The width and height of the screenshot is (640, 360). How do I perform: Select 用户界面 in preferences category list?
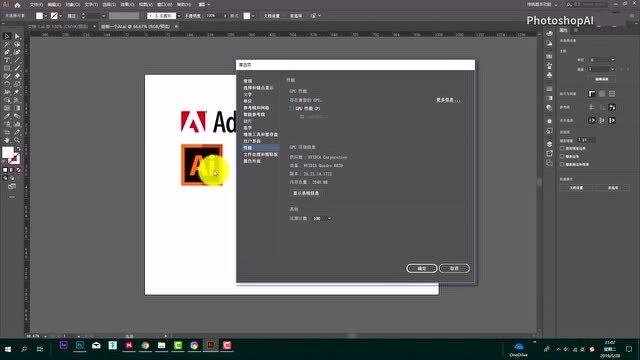pyautogui.click(x=252, y=141)
